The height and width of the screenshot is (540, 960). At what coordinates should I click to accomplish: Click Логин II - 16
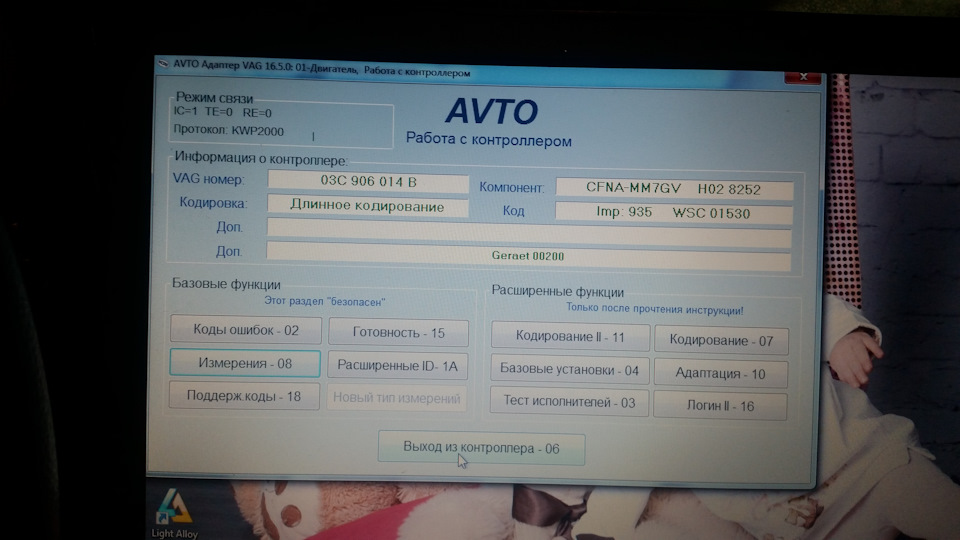coord(720,406)
